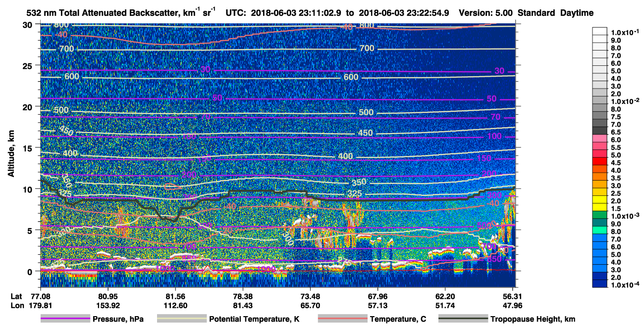The width and height of the screenshot is (644, 330).
Task: Click the 'Tropopause Height, km' legend label
Action: pyautogui.click(x=533, y=319)
